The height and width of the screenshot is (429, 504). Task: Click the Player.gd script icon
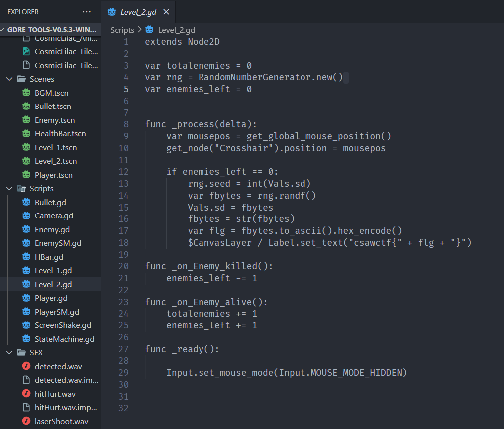pos(26,298)
